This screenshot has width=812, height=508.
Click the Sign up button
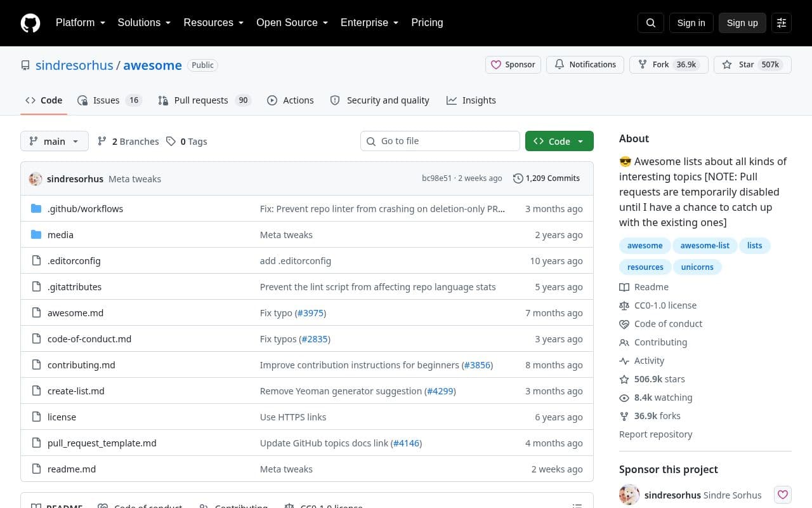click(x=742, y=23)
